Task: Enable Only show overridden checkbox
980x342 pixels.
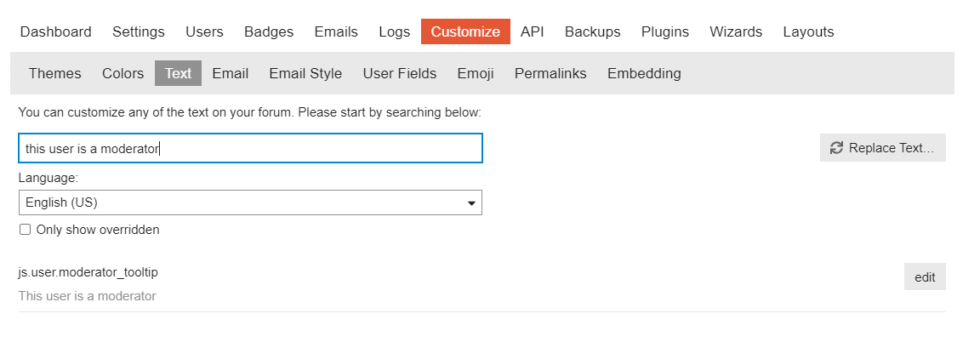Action: pyautogui.click(x=25, y=230)
